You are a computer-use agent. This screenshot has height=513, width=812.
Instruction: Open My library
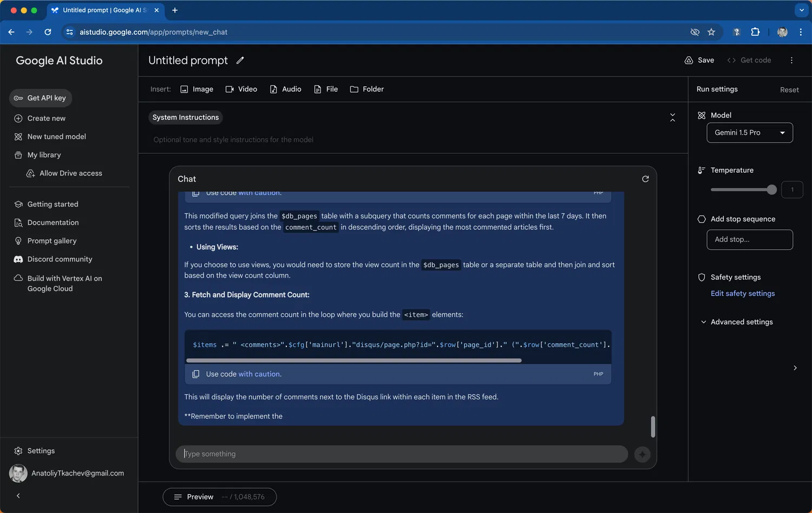(37, 155)
